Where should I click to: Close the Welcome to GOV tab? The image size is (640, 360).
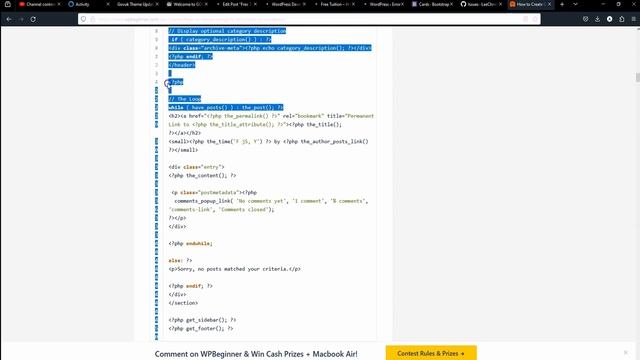coord(206,4)
